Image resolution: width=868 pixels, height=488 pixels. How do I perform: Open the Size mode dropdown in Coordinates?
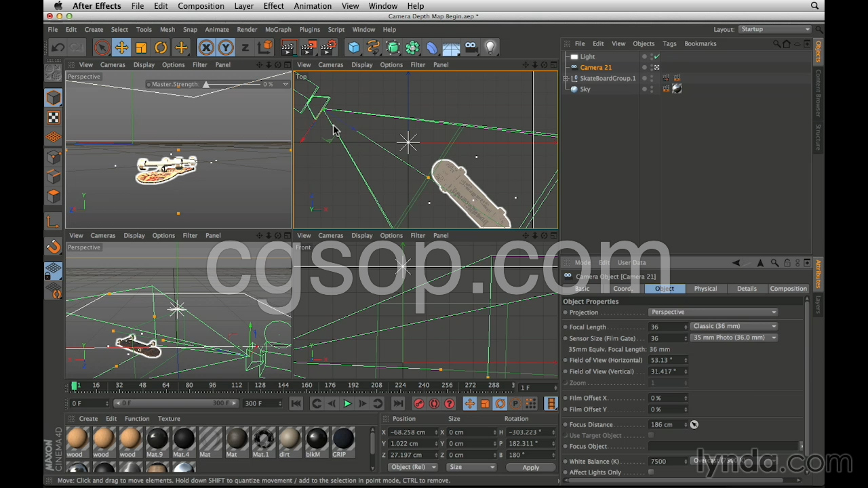[x=471, y=467]
